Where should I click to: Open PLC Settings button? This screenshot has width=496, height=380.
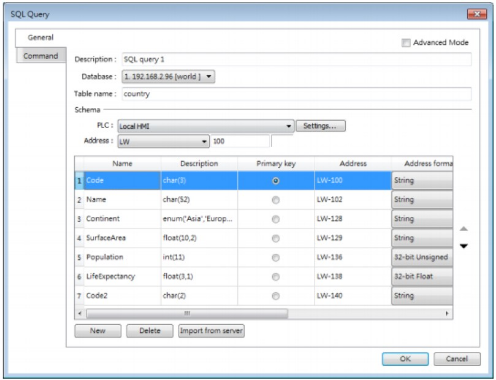click(320, 126)
